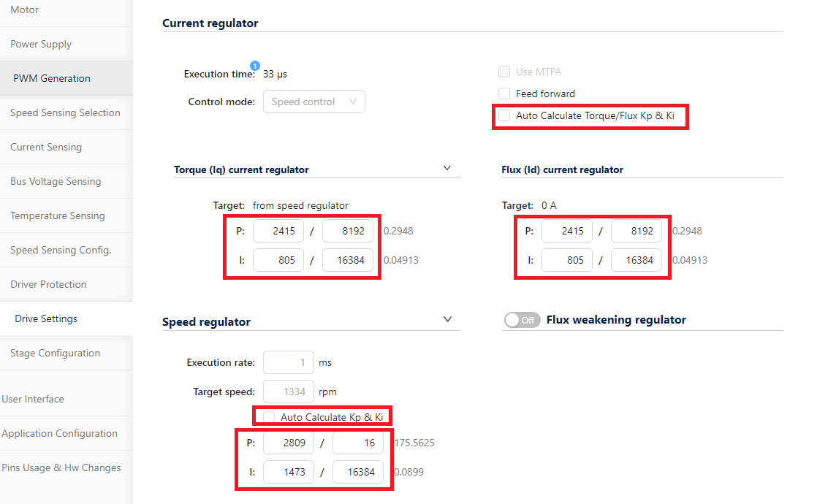Edit the Speed regulator I value 1473
817x504 pixels.
pos(288,472)
